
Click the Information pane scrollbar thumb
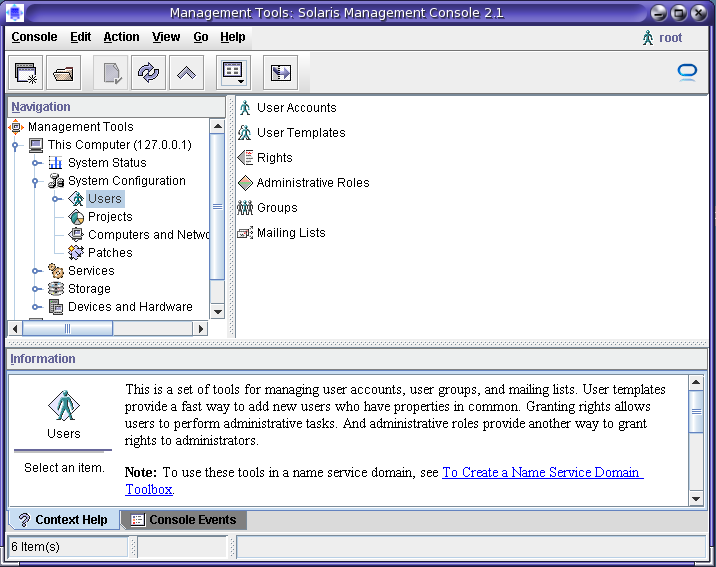(696, 412)
